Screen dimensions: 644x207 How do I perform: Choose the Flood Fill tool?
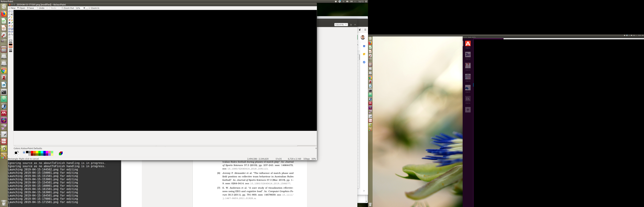(9, 23)
